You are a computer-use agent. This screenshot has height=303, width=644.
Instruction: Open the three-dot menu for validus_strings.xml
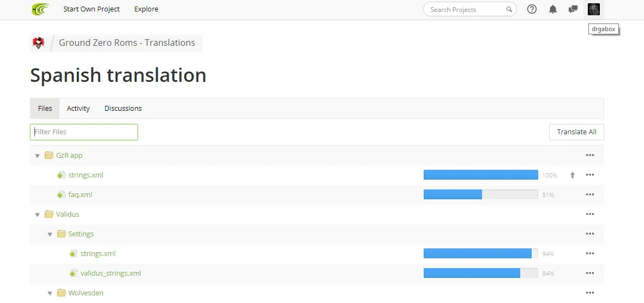(590, 273)
